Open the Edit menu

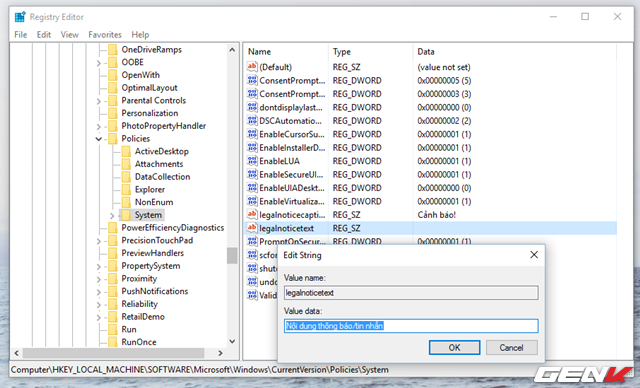click(x=44, y=35)
